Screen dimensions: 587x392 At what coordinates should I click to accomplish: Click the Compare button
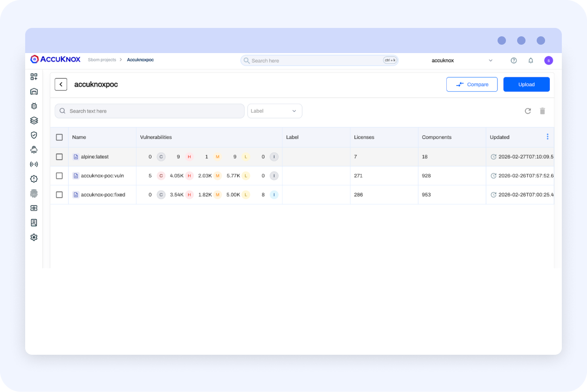[x=472, y=84]
